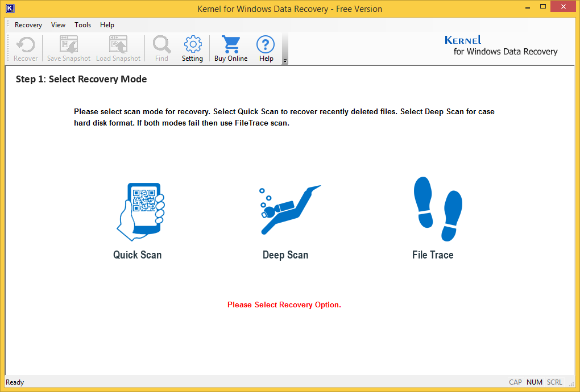
Task: Select the Quick Scan phone icon
Action: click(140, 212)
